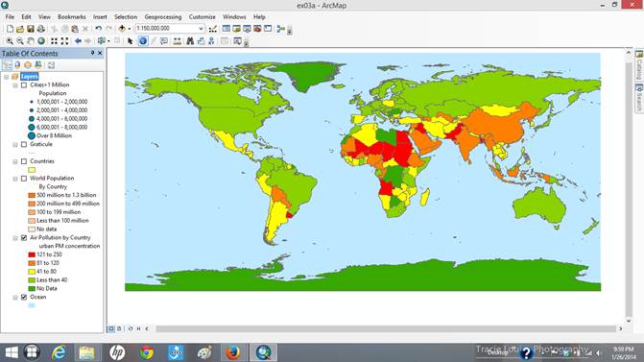644x362 pixels.
Task: Open Firefox from the Windows taskbar
Action: tap(233, 352)
